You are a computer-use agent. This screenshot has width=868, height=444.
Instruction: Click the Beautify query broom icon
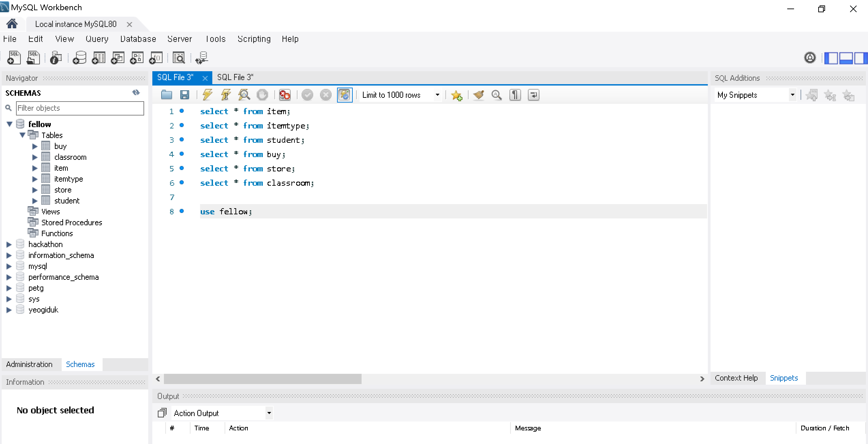point(478,95)
